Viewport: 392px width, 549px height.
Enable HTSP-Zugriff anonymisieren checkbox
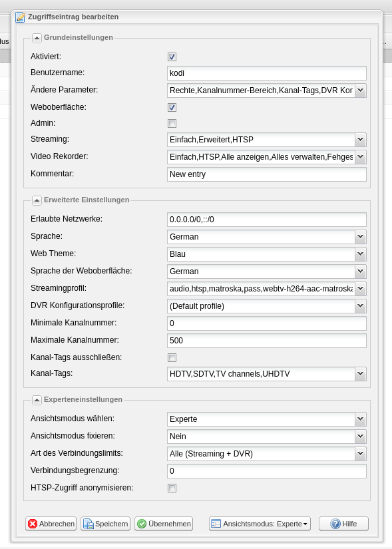172,488
